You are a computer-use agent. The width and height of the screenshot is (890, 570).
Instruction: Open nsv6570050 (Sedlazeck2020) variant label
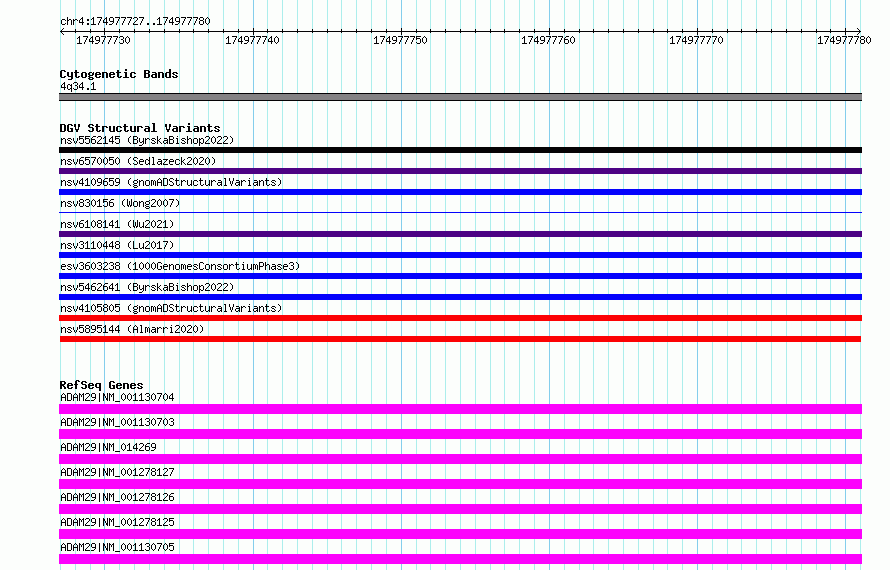(x=138, y=161)
